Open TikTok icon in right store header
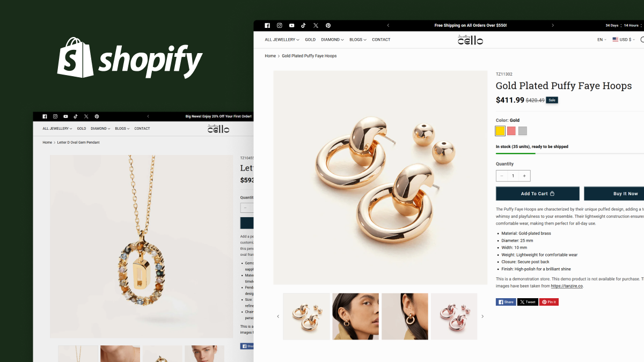This screenshot has height=362, width=644. (x=303, y=25)
